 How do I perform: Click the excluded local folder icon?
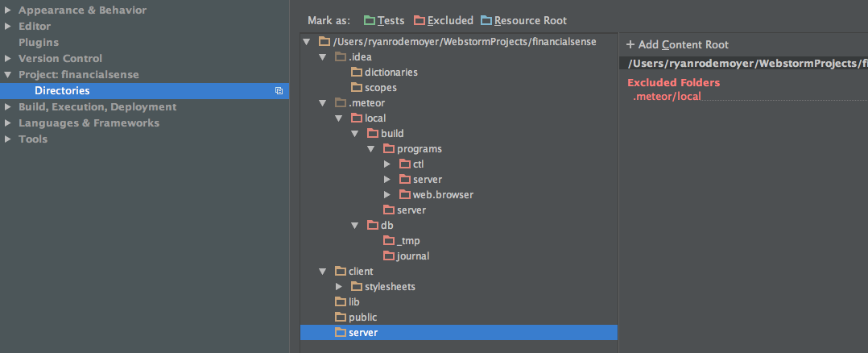tap(357, 118)
